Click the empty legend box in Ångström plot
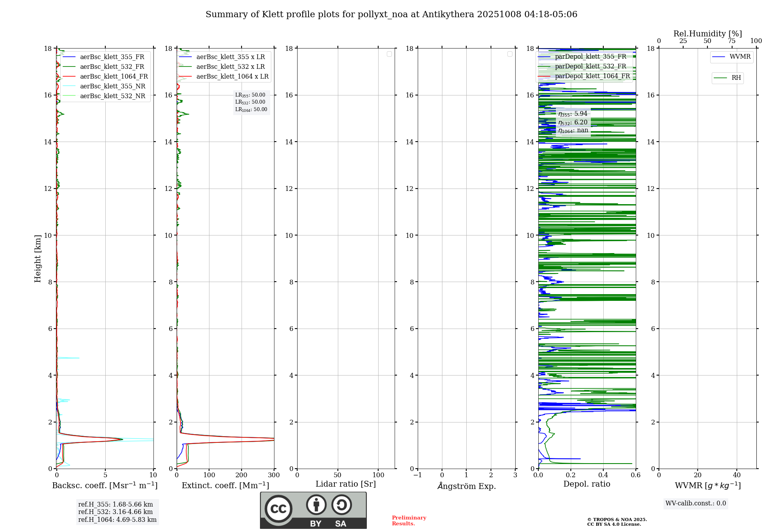 510,54
